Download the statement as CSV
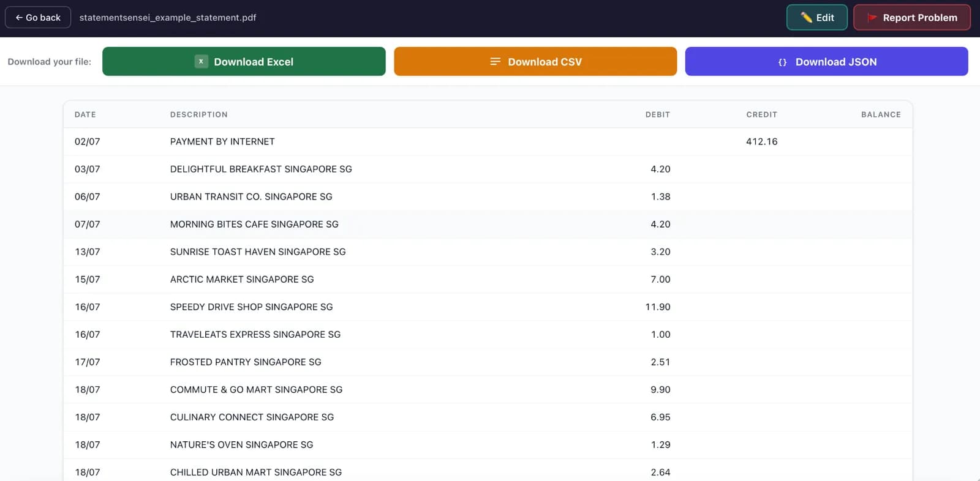Image resolution: width=980 pixels, height=481 pixels. point(535,61)
